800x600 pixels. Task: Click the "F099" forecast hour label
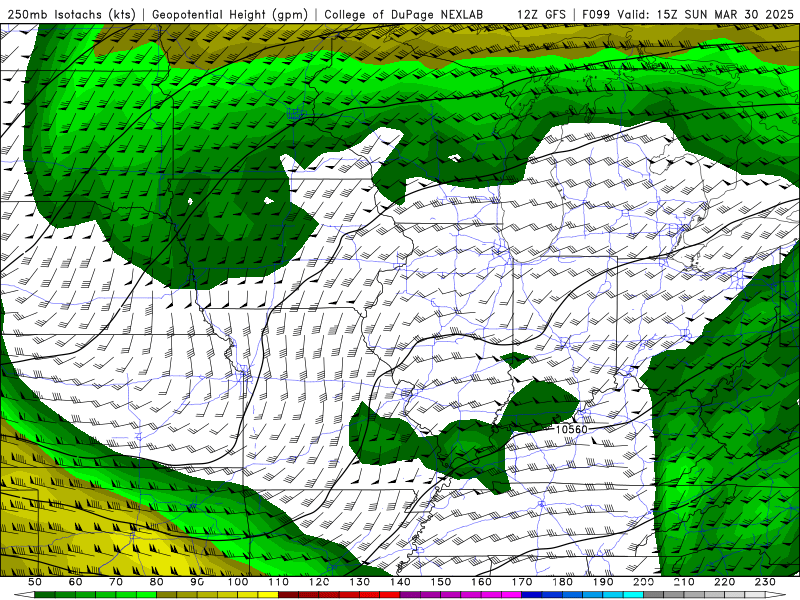click(596, 14)
